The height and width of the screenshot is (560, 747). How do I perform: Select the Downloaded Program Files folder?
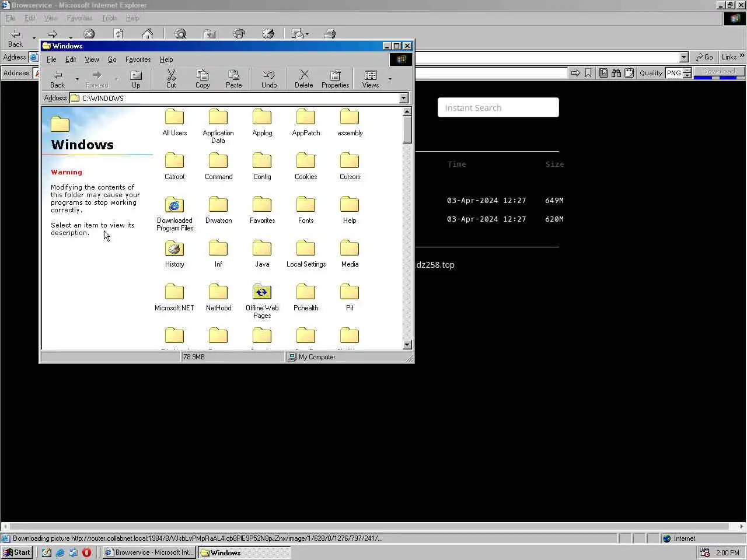(174, 214)
